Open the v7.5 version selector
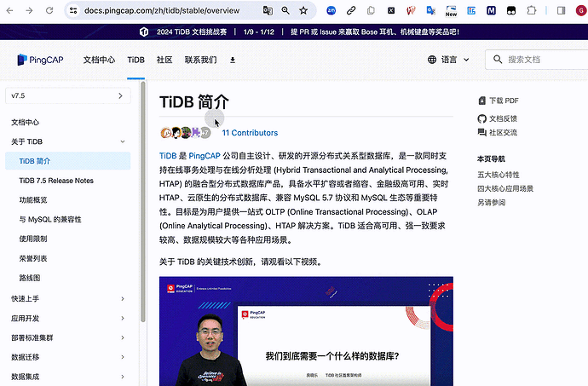 [68, 95]
